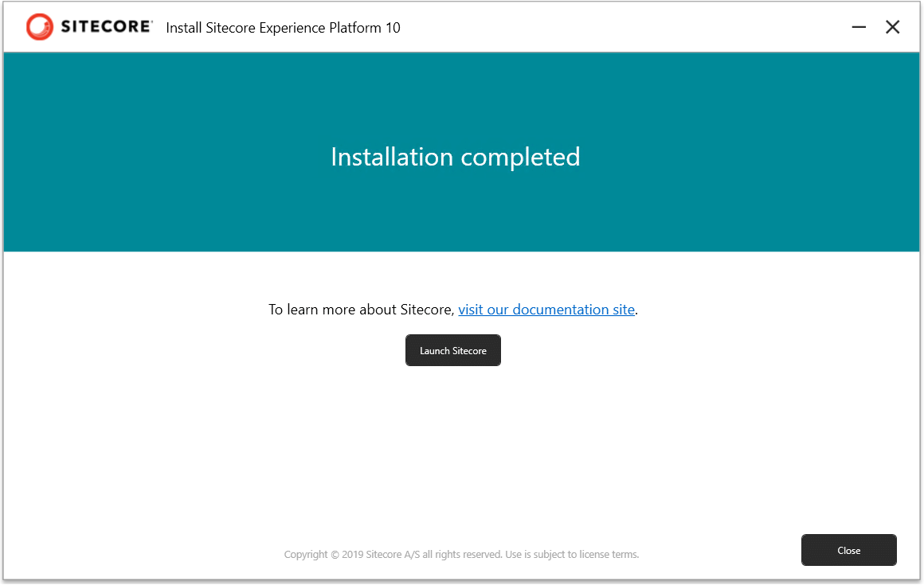
Task: Launch Sitecore using the dark button
Action: coord(453,350)
